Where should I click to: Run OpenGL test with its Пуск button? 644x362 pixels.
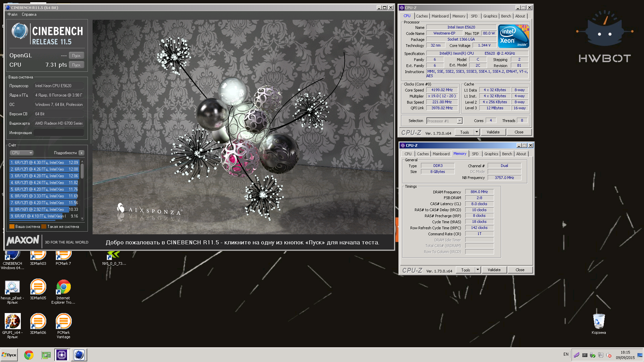pos(76,56)
